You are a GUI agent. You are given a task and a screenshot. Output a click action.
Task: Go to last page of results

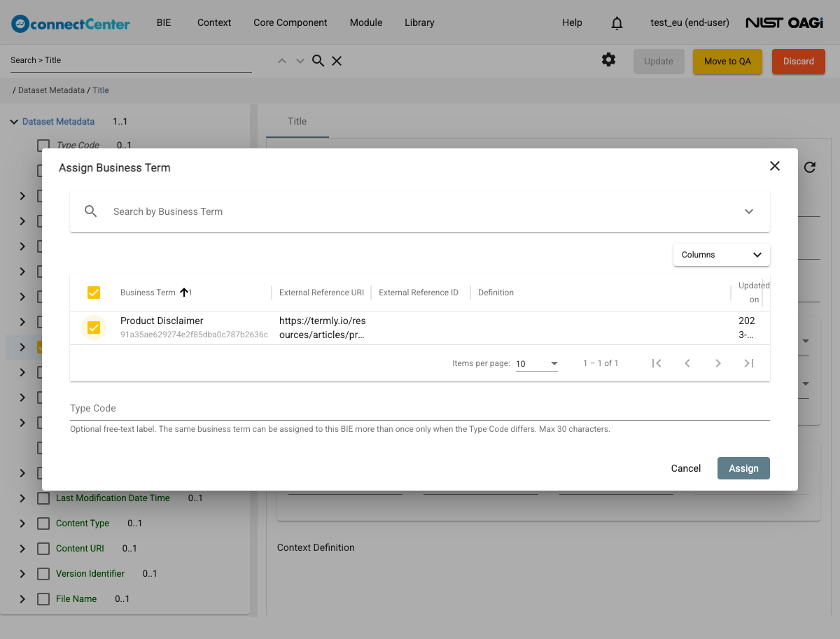tap(749, 363)
